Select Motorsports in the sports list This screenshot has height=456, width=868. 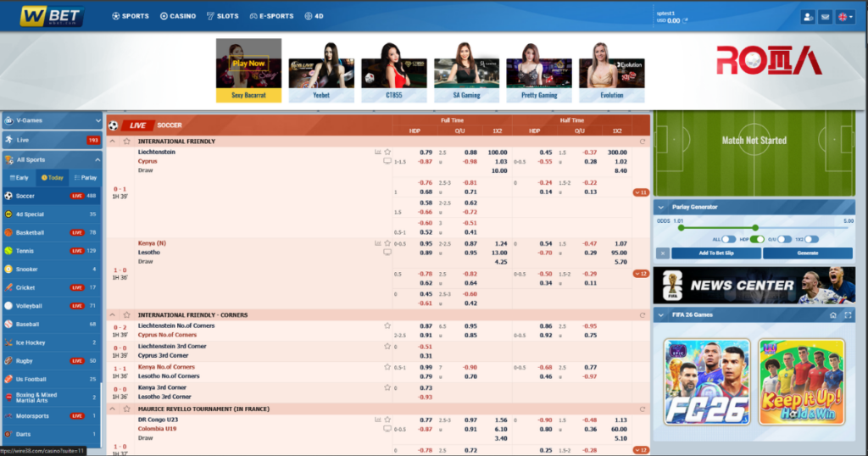52,416
